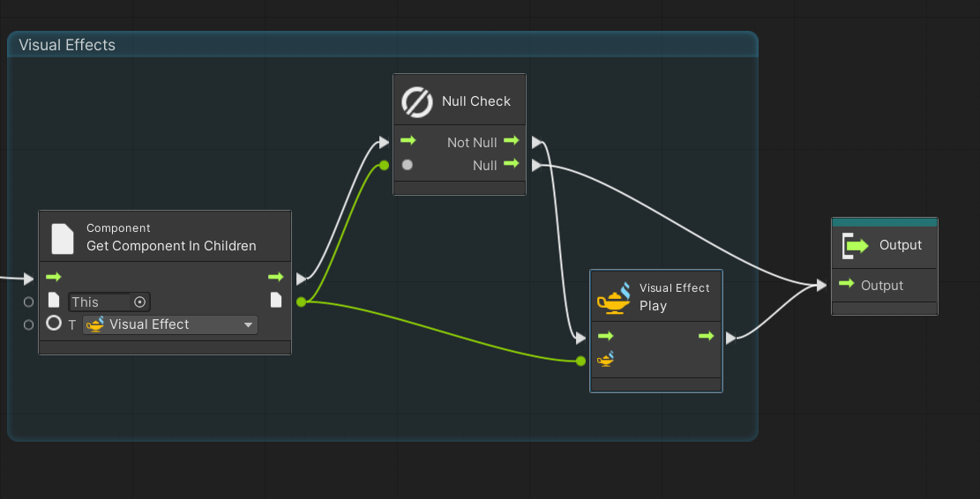Click the Get Component In Children document icon
Viewport: 980px width, 499px height.
click(63, 239)
